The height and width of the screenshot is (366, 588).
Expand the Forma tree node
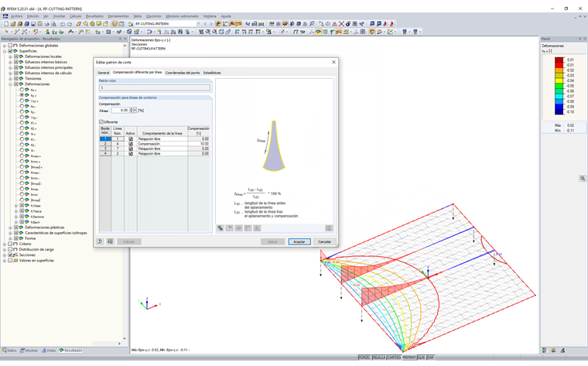tap(10, 238)
